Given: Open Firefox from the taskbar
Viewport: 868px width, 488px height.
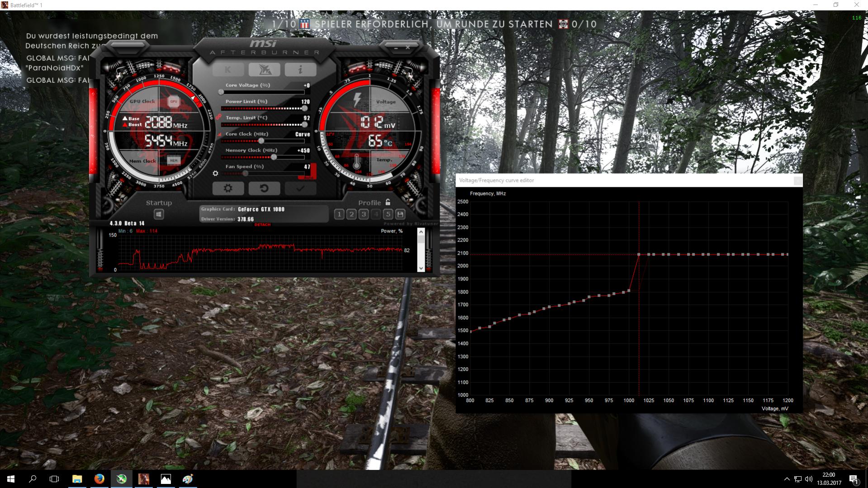Looking at the screenshot, I should click(100, 479).
